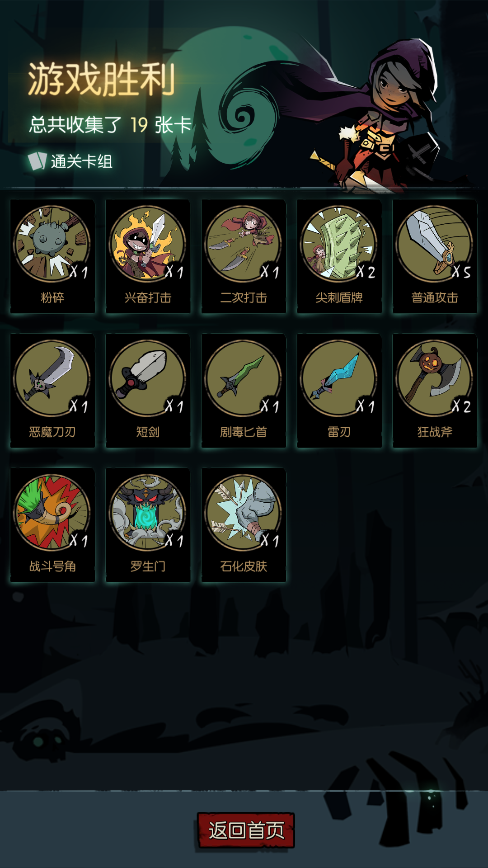Screen dimensions: 488x868
Task: Choose the 雷刃 blue lightning blade card
Action: 339,390
